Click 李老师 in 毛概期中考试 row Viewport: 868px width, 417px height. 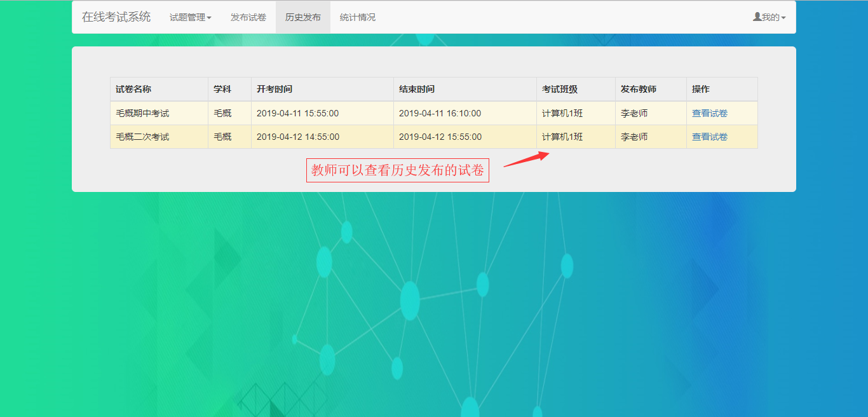click(634, 113)
